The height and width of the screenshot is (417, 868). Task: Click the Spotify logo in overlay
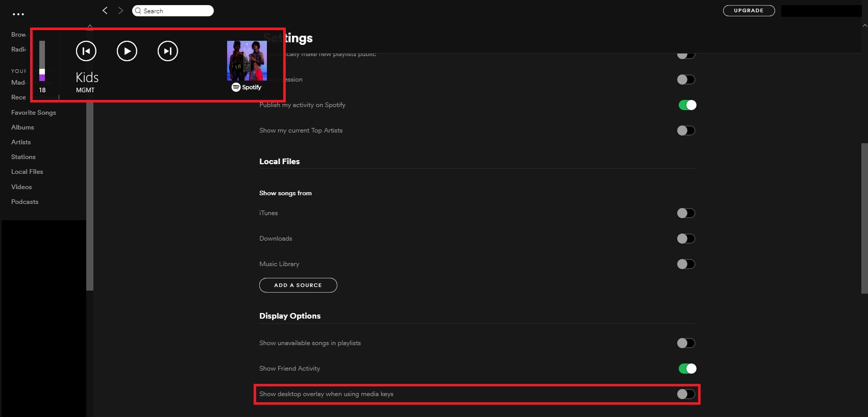246,87
